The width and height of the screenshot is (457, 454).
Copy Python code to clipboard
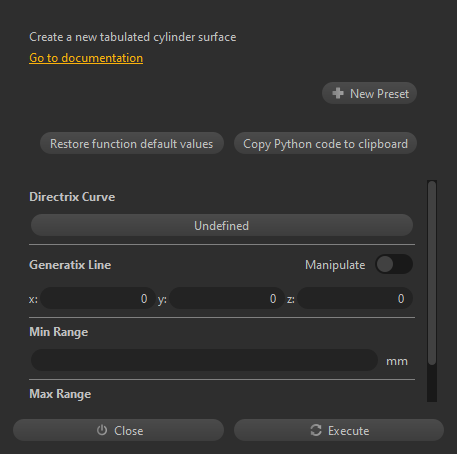pos(325,144)
